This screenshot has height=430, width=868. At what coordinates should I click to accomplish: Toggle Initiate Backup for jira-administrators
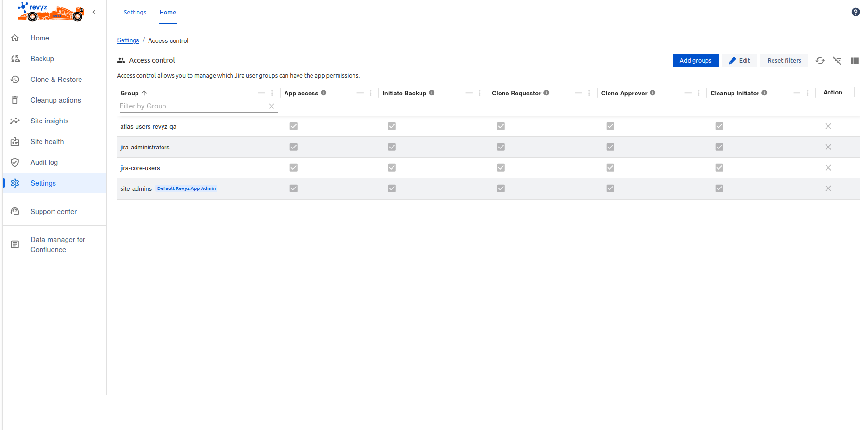pyautogui.click(x=392, y=147)
